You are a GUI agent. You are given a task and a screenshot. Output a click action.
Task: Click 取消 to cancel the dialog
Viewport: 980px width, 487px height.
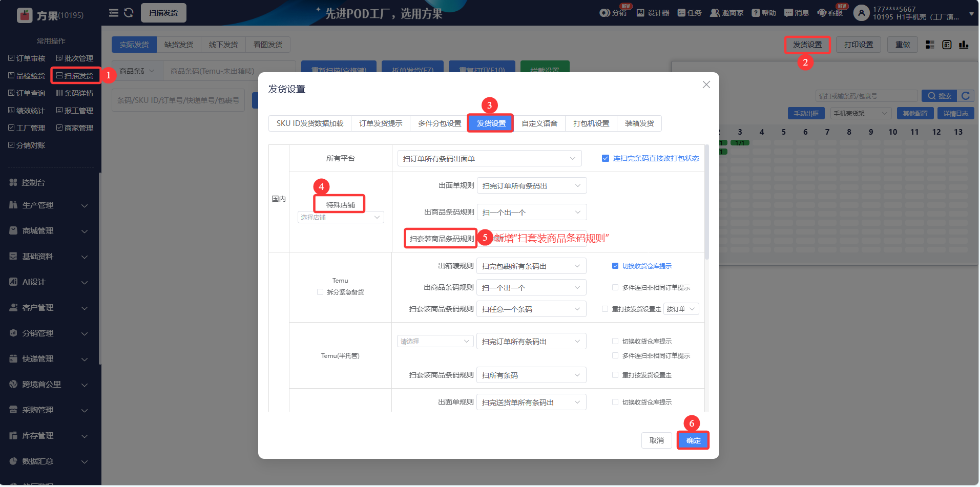point(657,440)
